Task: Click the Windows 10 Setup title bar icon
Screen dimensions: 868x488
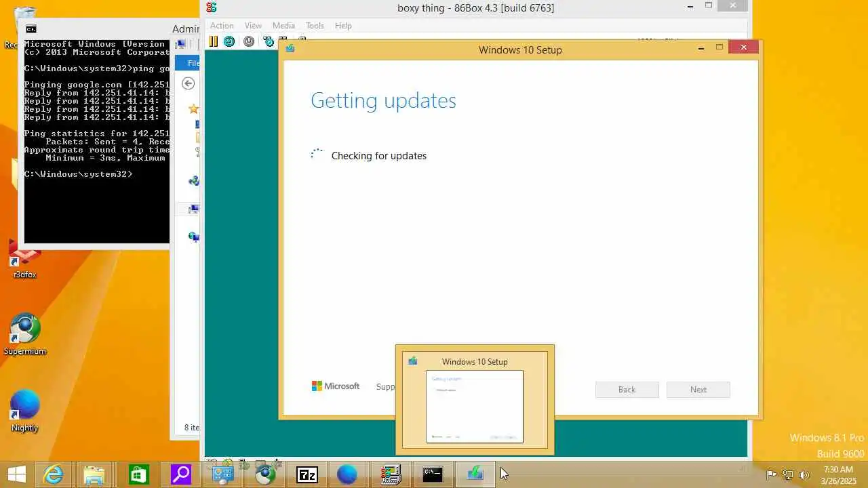Action: (x=290, y=48)
